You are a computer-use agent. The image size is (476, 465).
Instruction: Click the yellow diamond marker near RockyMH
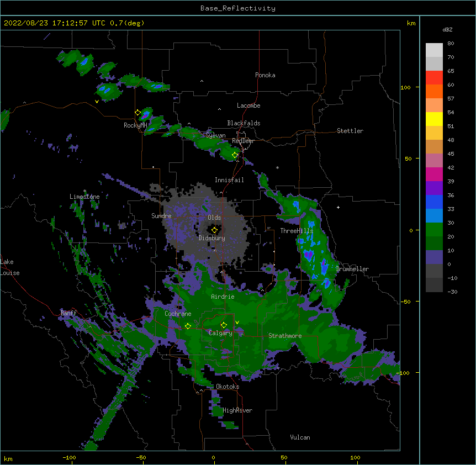click(x=137, y=113)
